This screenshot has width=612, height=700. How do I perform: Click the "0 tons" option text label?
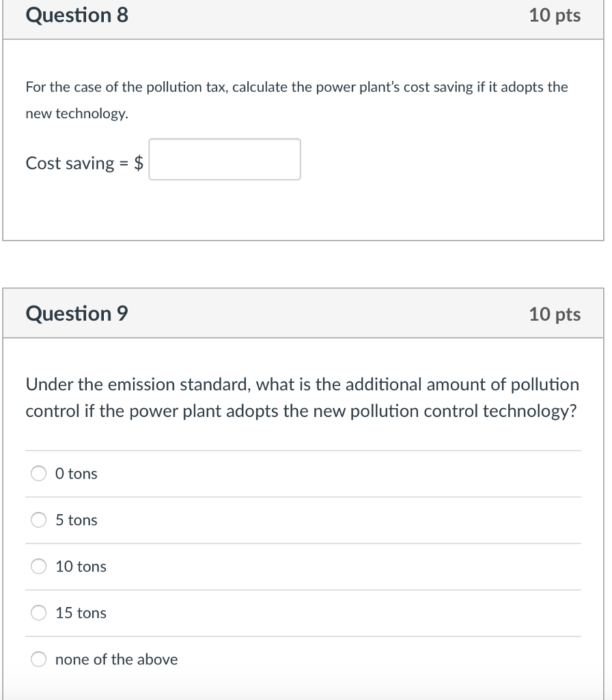pos(76,473)
